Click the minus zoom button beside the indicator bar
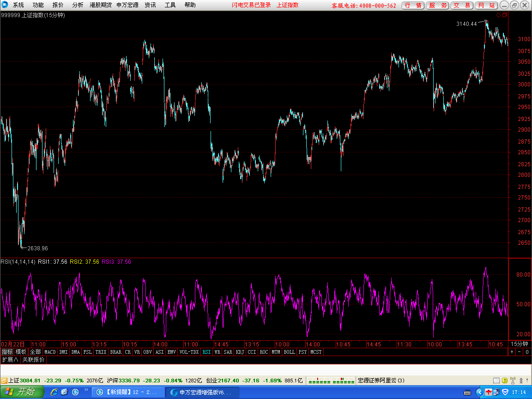The width and height of the screenshot is (532, 399). click(520, 352)
